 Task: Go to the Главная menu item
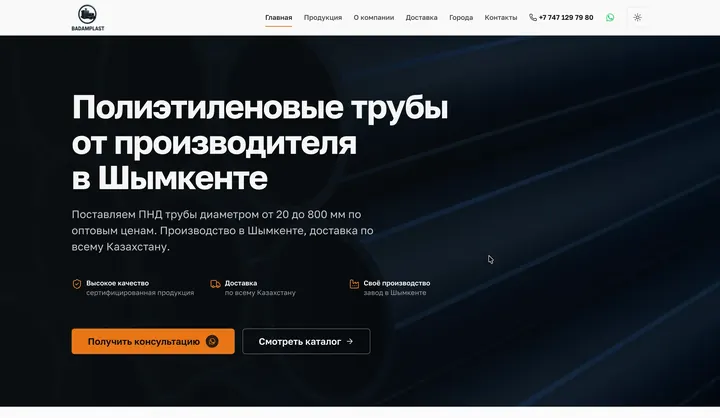278,17
